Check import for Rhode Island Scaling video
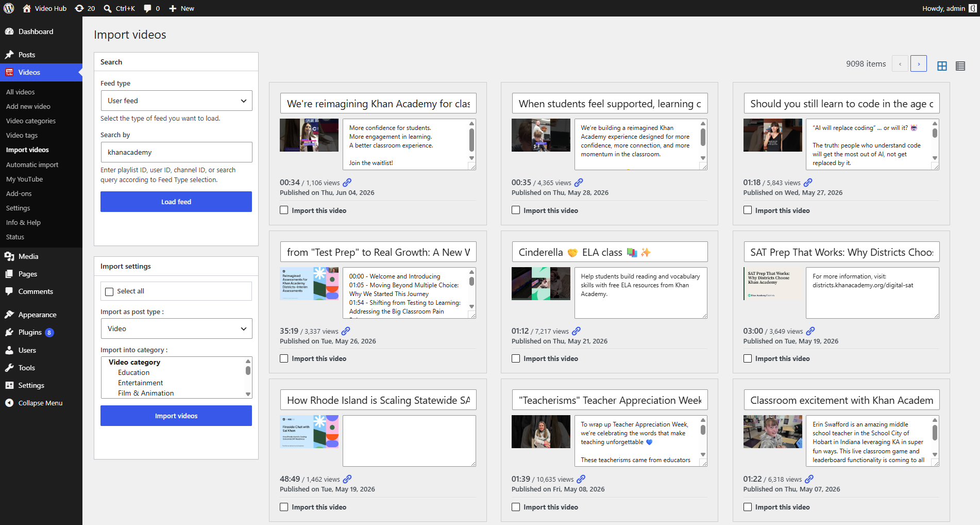Viewport: 980px width, 525px height. (284, 507)
